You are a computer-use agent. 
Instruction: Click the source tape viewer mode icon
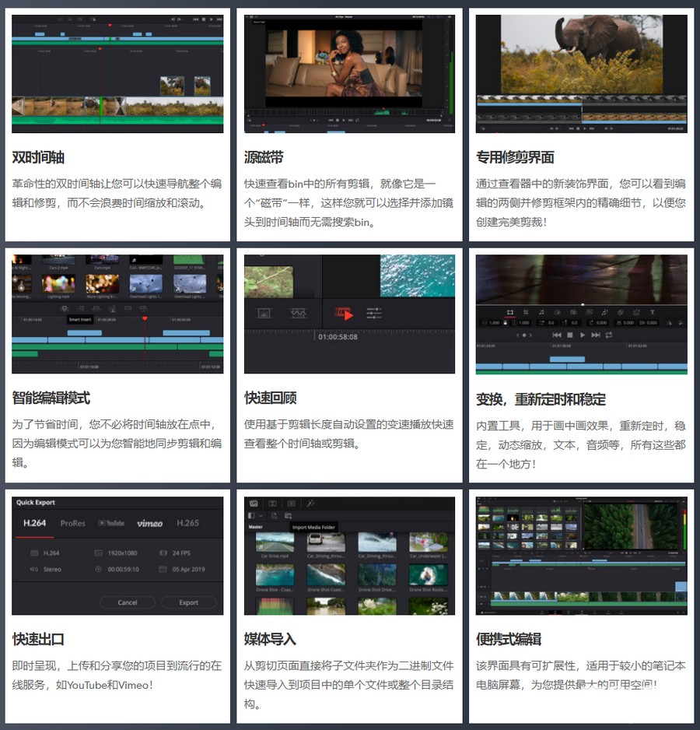[x=264, y=314]
